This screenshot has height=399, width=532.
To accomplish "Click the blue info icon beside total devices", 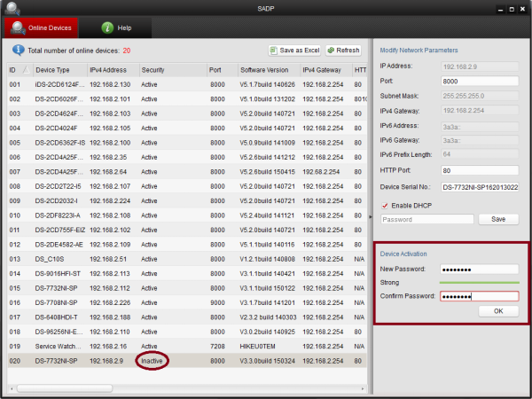I will [x=18, y=51].
